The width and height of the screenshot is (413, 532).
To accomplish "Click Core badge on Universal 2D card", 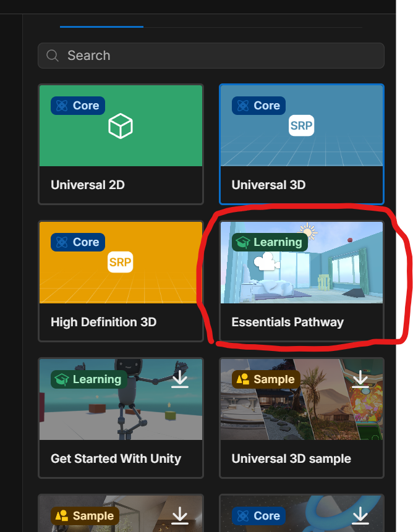I will click(78, 106).
